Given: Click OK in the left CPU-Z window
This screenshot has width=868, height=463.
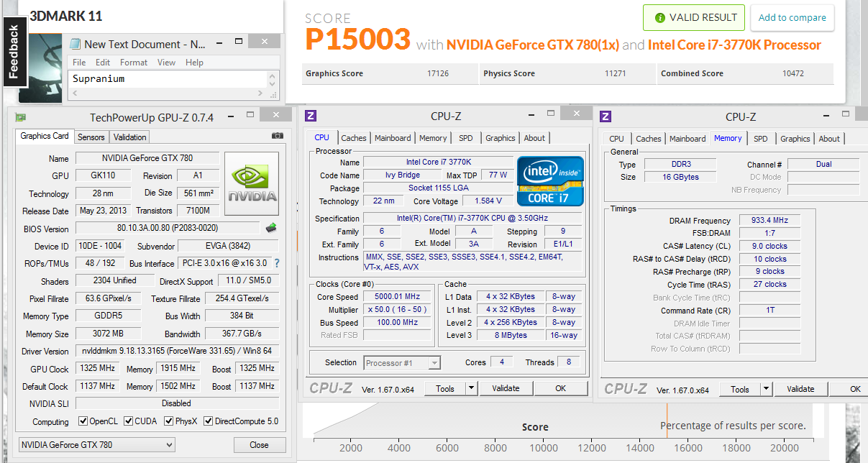Looking at the screenshot, I should tap(560, 388).
